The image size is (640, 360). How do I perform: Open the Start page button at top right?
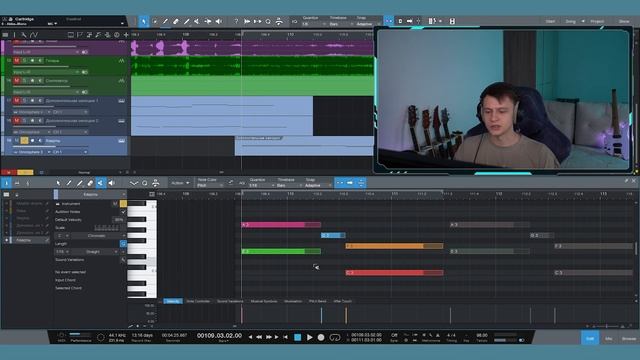(x=550, y=21)
